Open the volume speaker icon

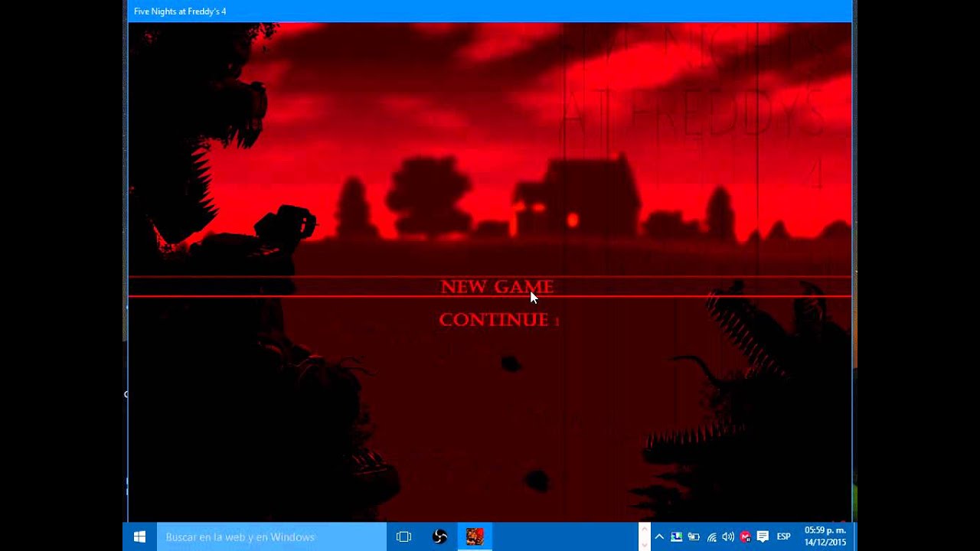728,537
